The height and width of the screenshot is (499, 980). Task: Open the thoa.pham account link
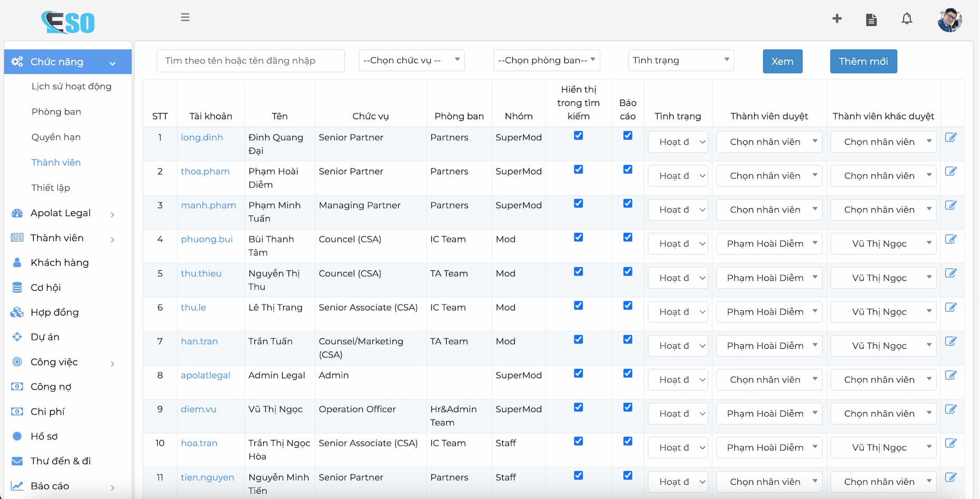tap(205, 171)
